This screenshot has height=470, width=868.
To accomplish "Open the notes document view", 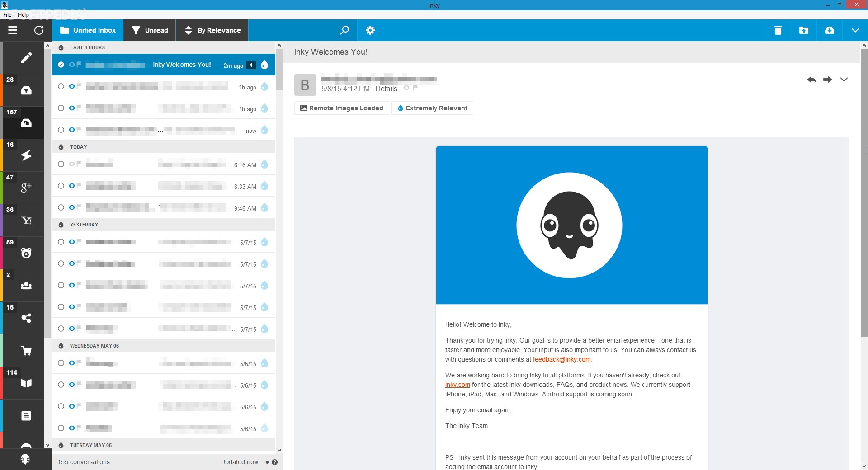I will (26, 415).
